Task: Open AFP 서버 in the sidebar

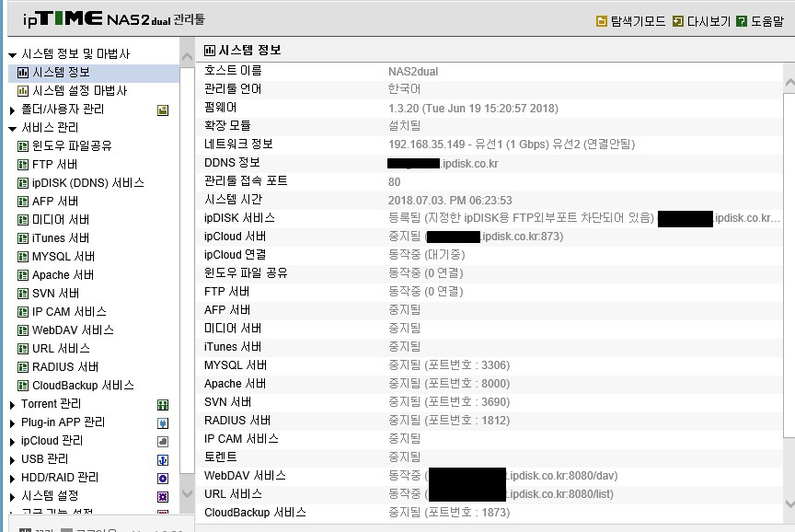Action: [55, 202]
